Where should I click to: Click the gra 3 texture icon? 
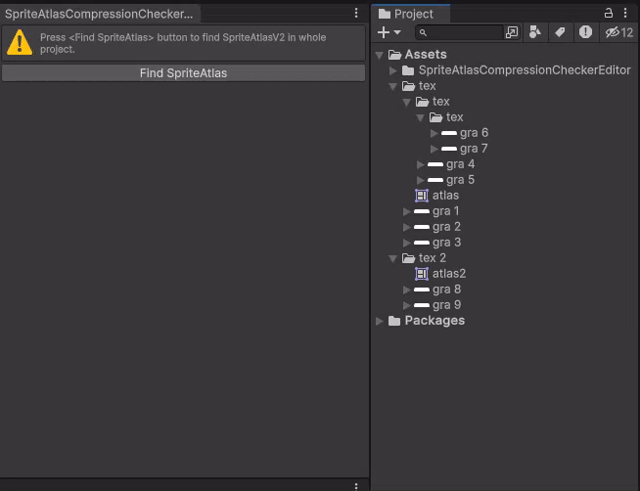[421, 242]
